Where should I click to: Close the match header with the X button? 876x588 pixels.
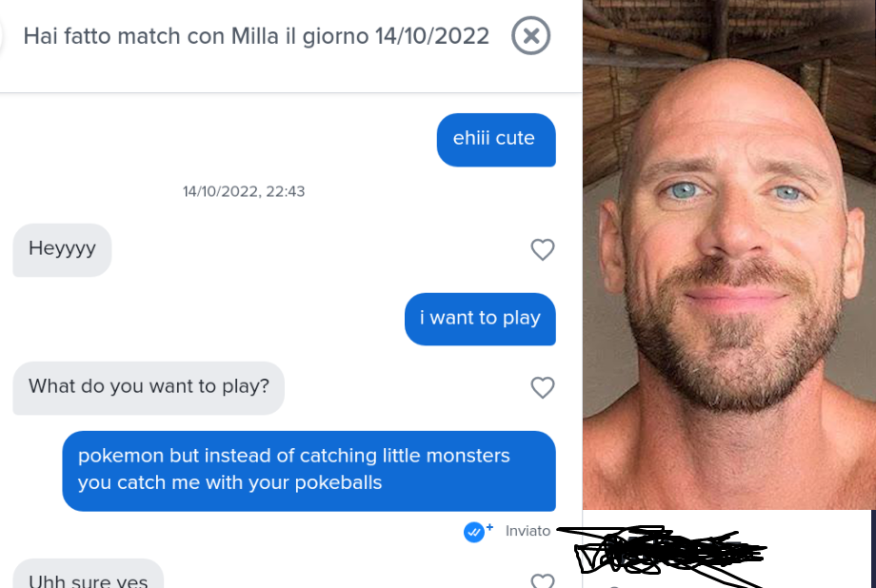(x=530, y=36)
